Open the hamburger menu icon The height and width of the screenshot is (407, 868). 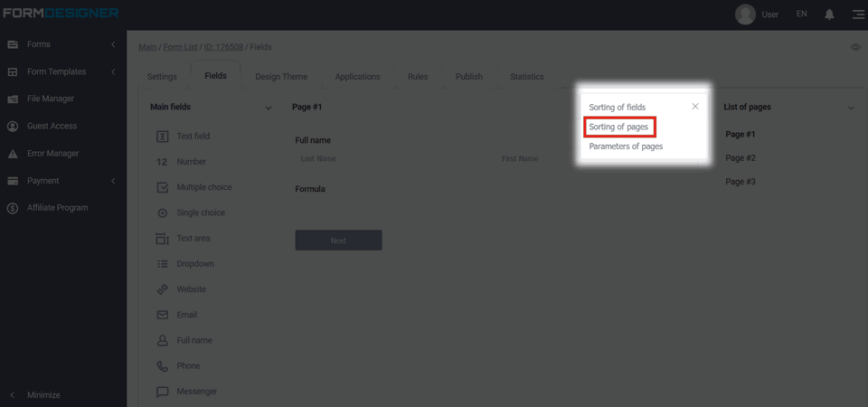(858, 14)
